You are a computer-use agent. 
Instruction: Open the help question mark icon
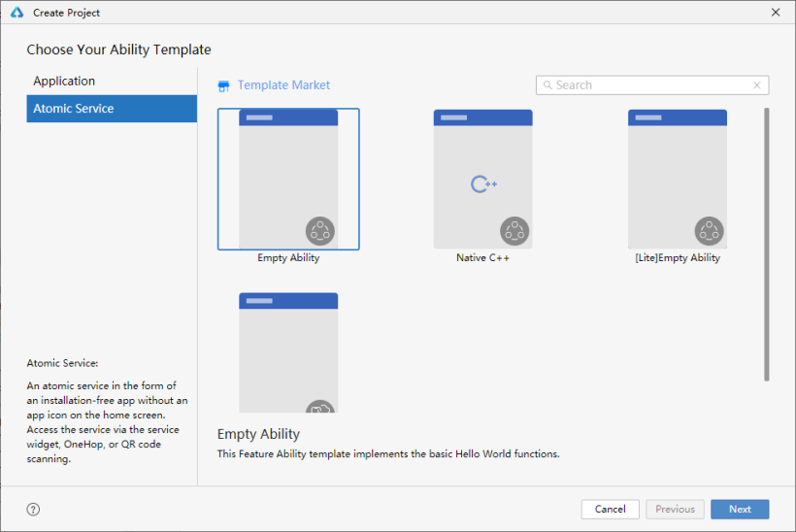click(33, 509)
